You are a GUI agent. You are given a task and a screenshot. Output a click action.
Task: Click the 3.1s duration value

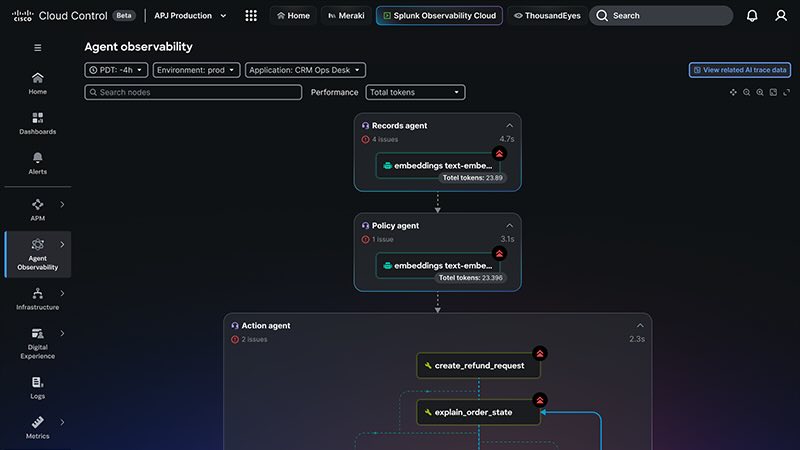(x=507, y=239)
